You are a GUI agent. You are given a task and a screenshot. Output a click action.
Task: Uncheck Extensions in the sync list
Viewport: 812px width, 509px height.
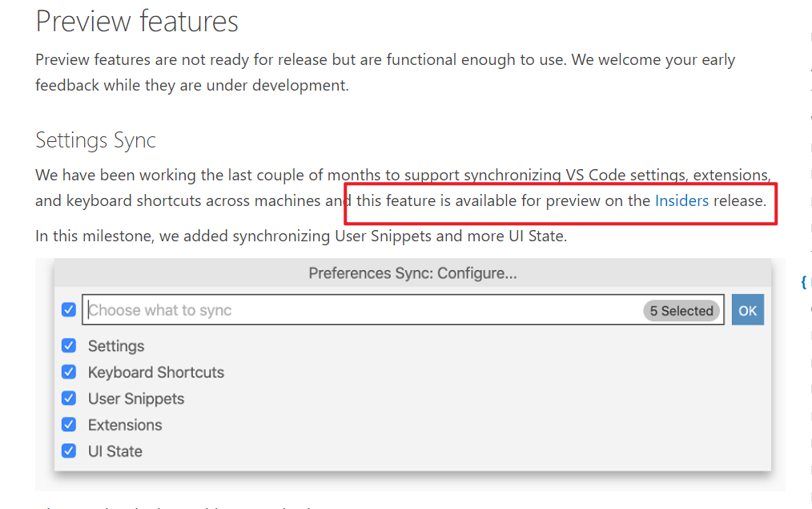[x=69, y=425]
